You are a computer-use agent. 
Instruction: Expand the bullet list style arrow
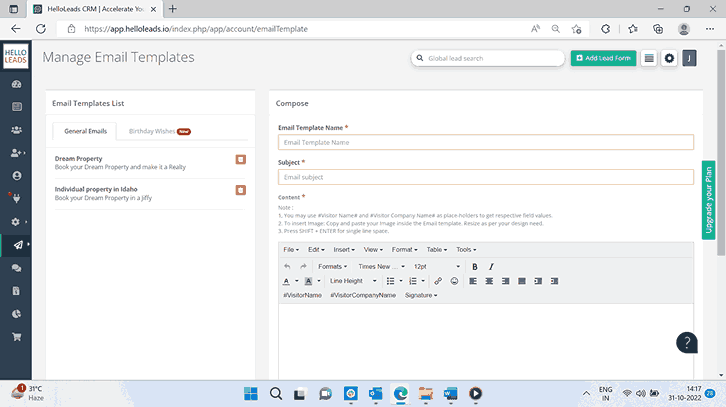pyautogui.click(x=401, y=281)
